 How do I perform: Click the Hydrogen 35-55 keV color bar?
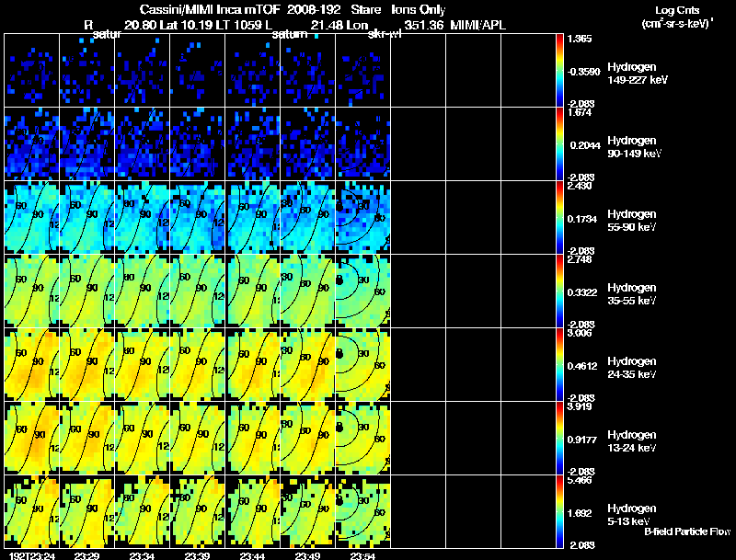point(559,291)
